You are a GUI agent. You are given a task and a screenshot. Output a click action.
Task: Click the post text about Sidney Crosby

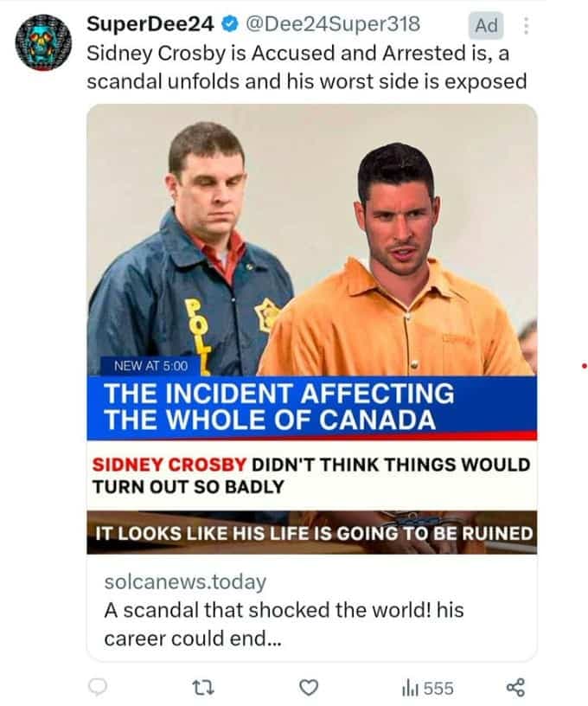click(x=306, y=67)
